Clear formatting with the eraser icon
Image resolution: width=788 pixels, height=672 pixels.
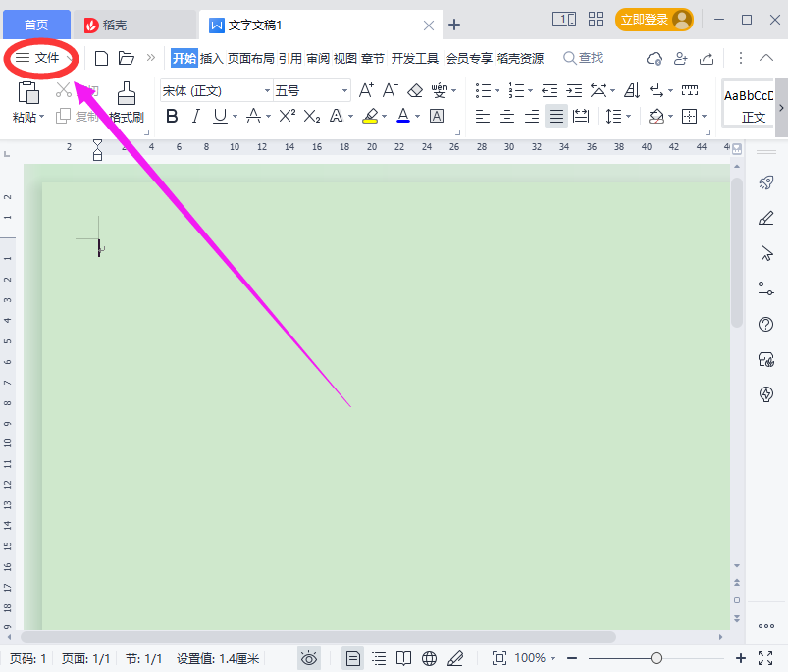[x=414, y=89]
